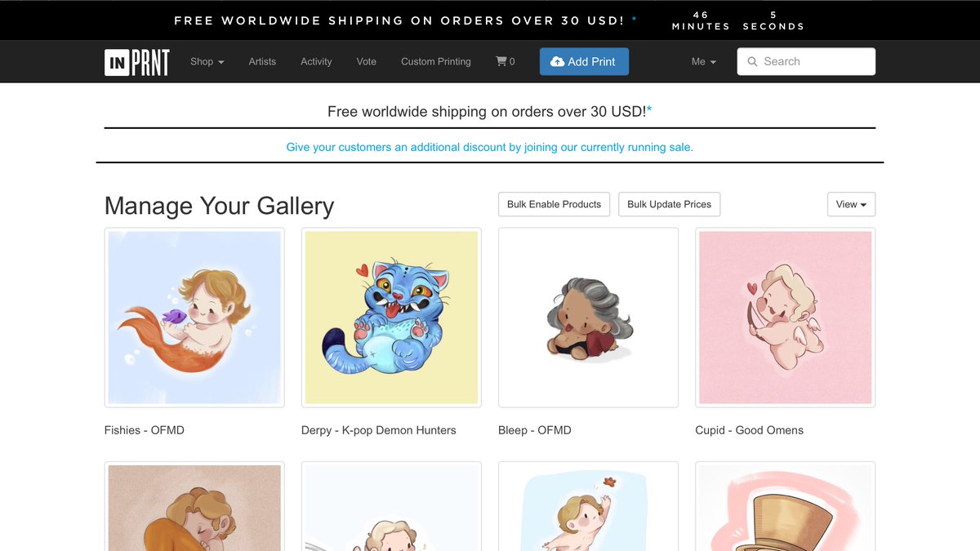The width and height of the screenshot is (980, 551).
Task: Click the Manage Your Gallery heading
Action: pos(220,206)
